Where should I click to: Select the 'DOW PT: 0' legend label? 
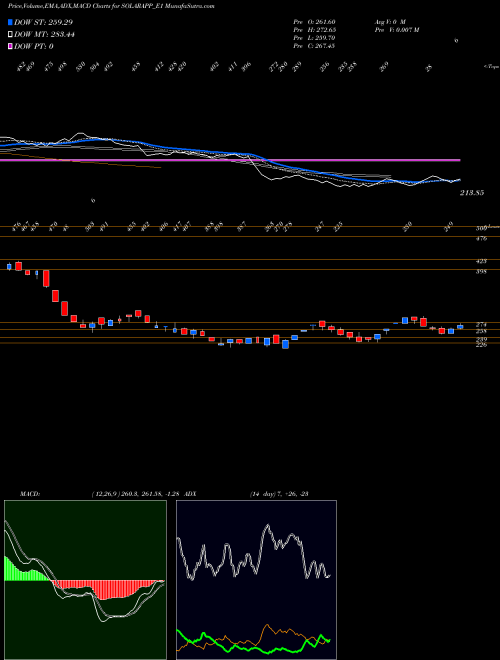tap(34, 46)
